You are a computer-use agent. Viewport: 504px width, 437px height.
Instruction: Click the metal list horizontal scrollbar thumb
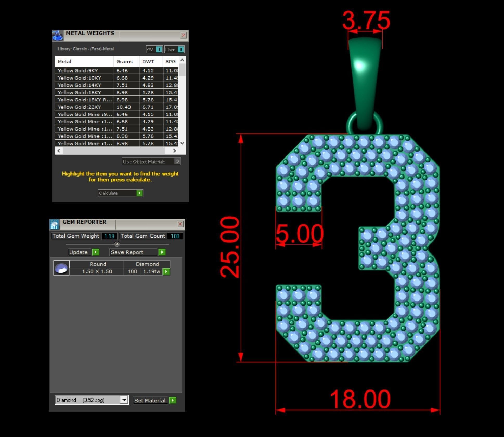point(114,151)
